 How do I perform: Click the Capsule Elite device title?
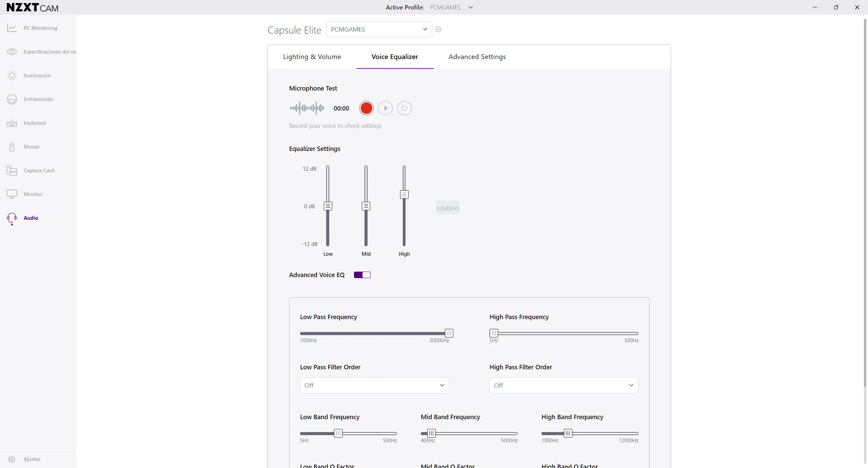pyautogui.click(x=294, y=30)
